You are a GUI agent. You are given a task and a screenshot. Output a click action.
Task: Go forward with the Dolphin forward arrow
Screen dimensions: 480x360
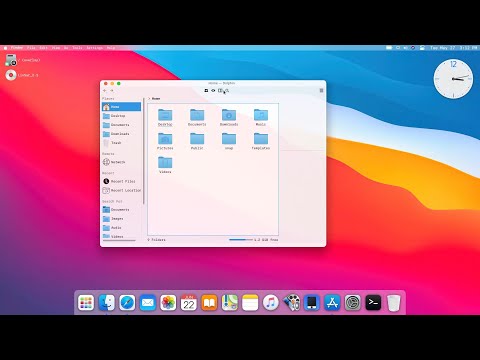click(x=112, y=91)
